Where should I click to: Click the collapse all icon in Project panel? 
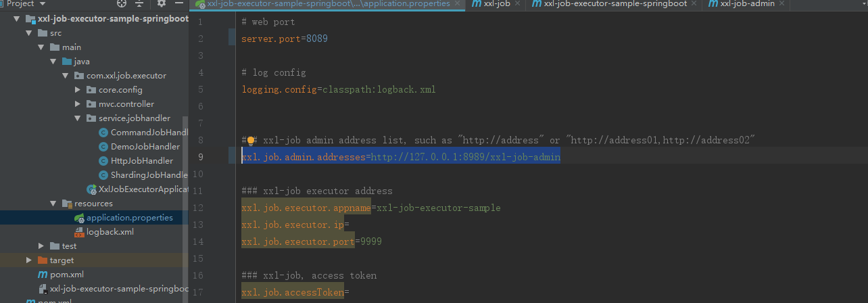pyautogui.click(x=139, y=3)
